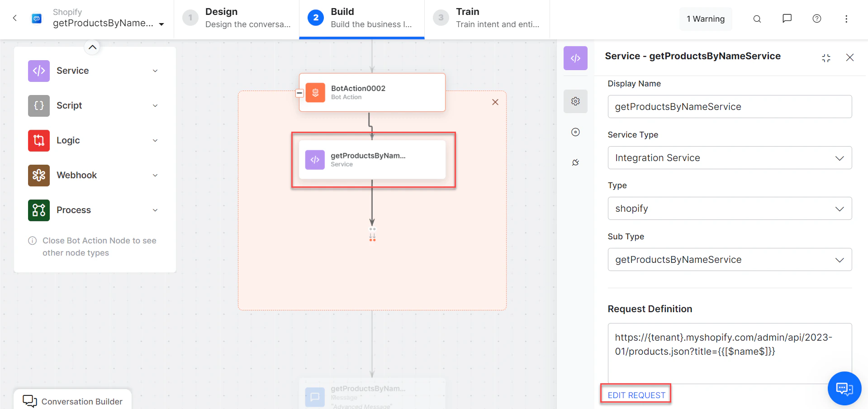Open the help question mark icon
868x409 pixels.
pos(816,19)
